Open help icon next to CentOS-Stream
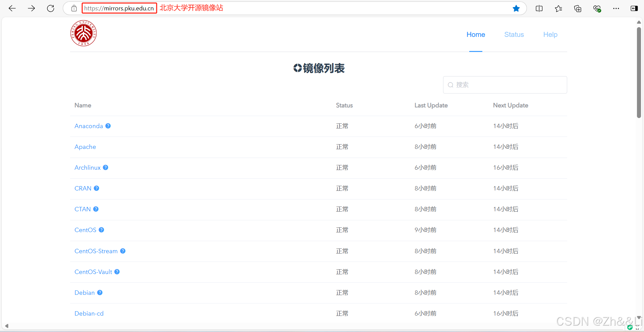Viewport: 644px width, 332px height. (x=123, y=251)
